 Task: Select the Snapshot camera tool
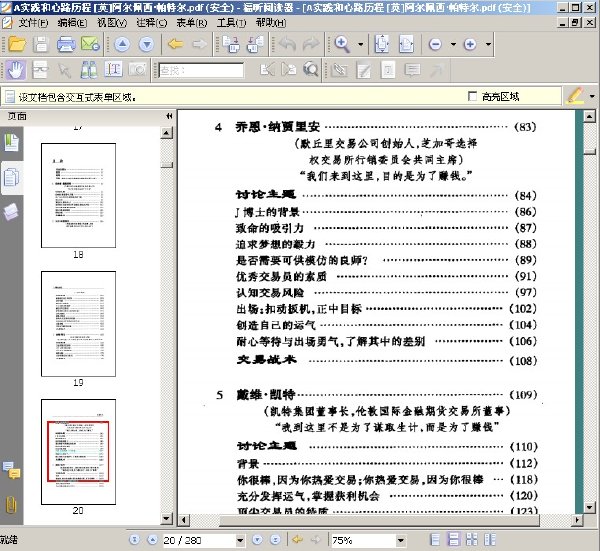click(138, 70)
